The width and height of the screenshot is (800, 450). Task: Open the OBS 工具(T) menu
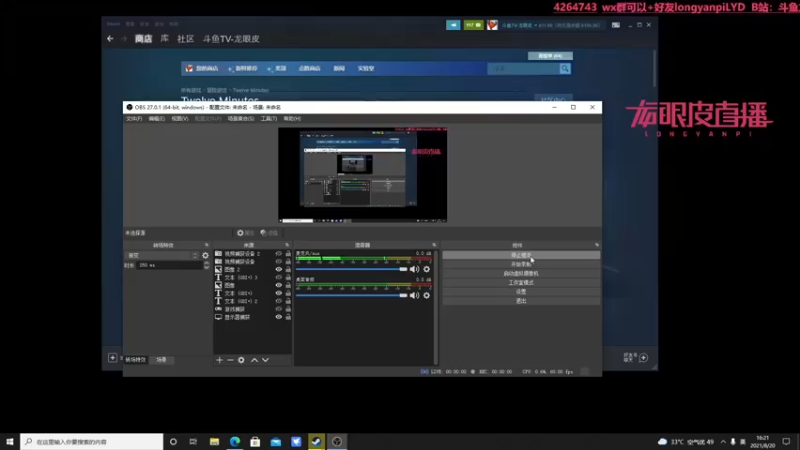tap(269, 118)
